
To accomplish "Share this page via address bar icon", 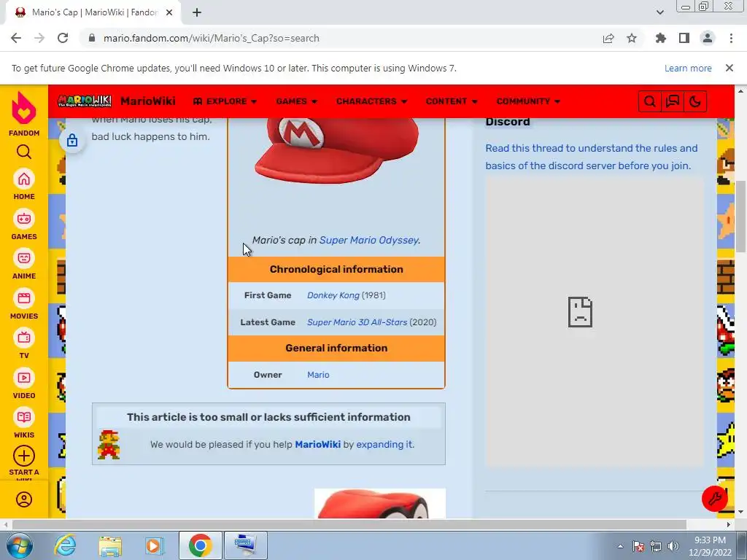I will pyautogui.click(x=608, y=38).
